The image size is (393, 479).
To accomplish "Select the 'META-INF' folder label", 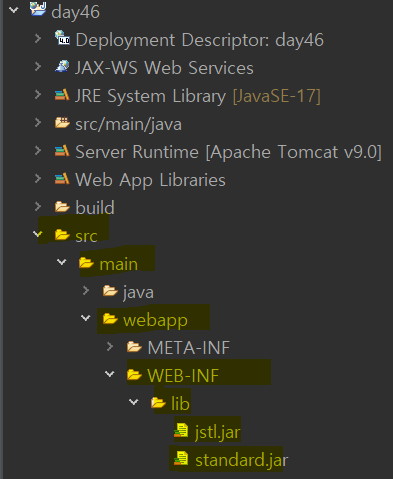I will pyautogui.click(x=189, y=348).
